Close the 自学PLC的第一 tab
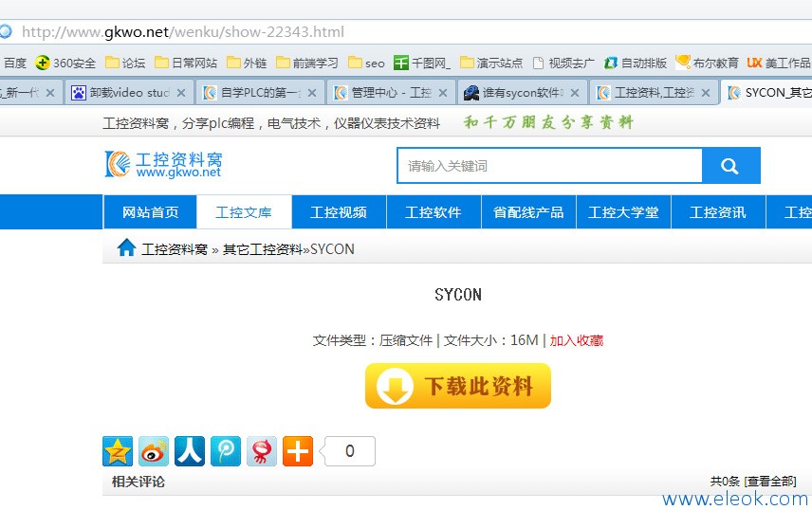Image resolution: width=812 pixels, height=510 pixels. [x=312, y=93]
